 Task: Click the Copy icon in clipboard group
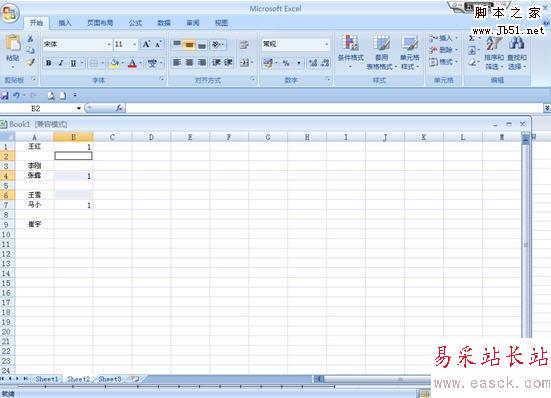pyautogui.click(x=31, y=50)
